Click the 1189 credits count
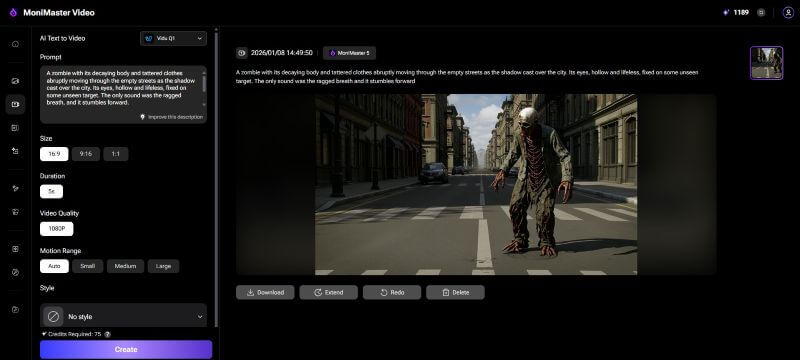The width and height of the screenshot is (800, 360). [741, 13]
